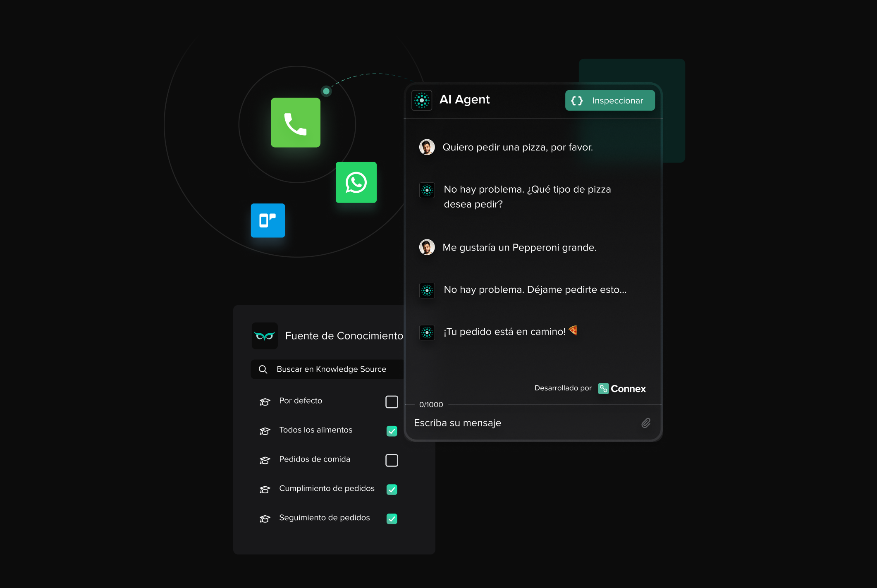Focus the 'Buscar en Knowledge Source' search field
877x588 pixels.
pyautogui.click(x=327, y=369)
